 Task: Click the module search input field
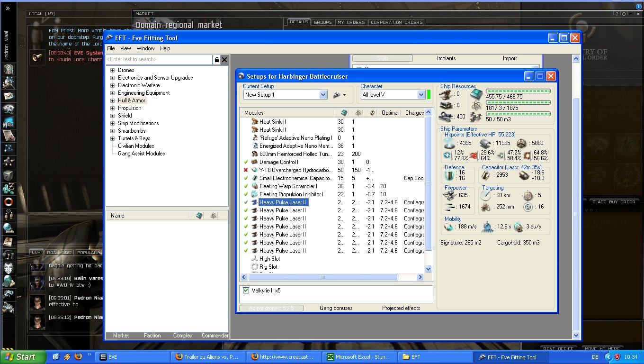point(159,60)
